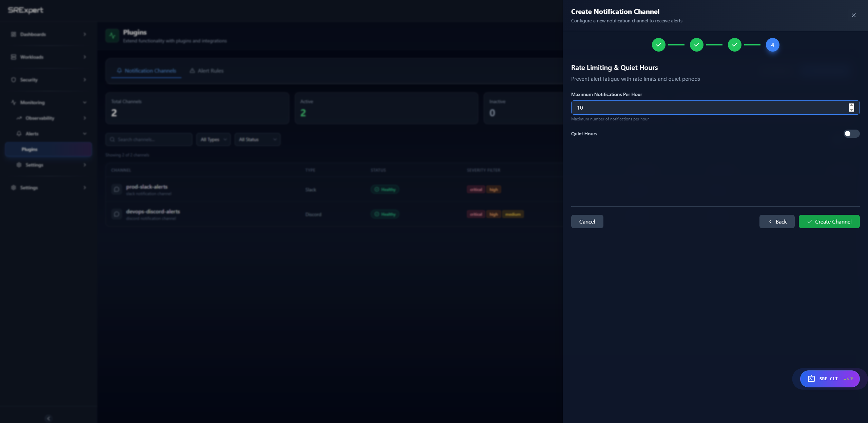Click the Back button in the dialog
Screen dimensions: 868x423
pyautogui.click(x=776, y=221)
